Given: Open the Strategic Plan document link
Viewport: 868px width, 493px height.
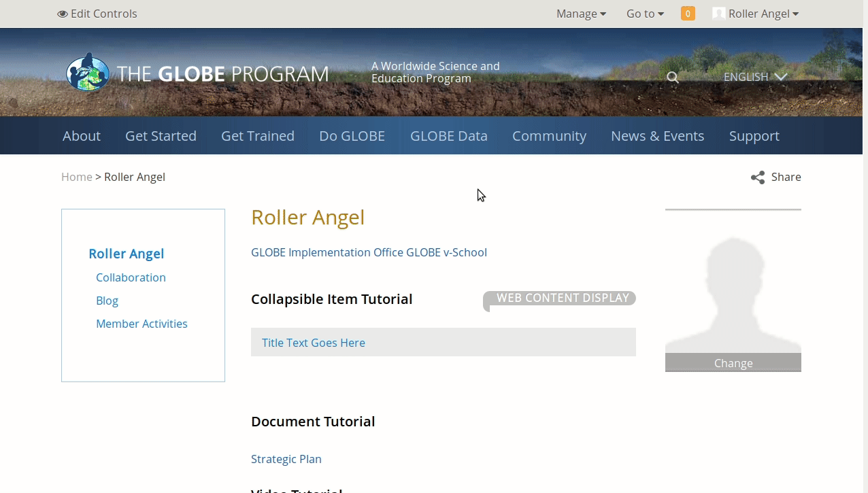Looking at the screenshot, I should pyautogui.click(x=286, y=459).
